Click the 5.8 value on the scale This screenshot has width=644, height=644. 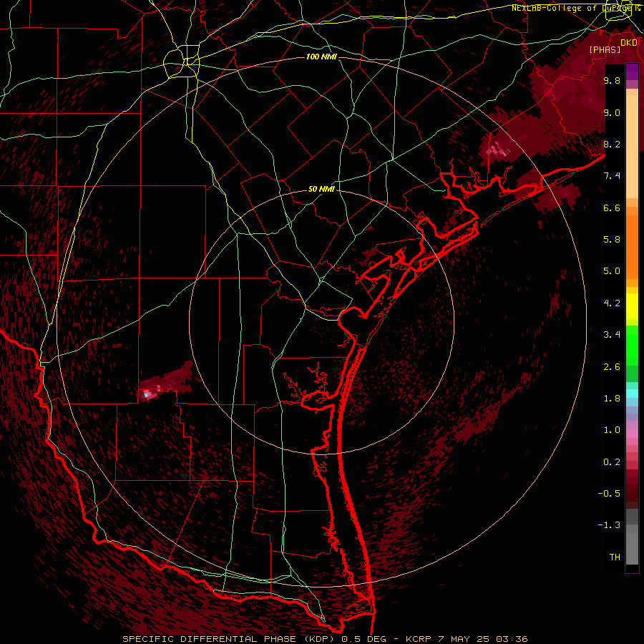(612, 239)
